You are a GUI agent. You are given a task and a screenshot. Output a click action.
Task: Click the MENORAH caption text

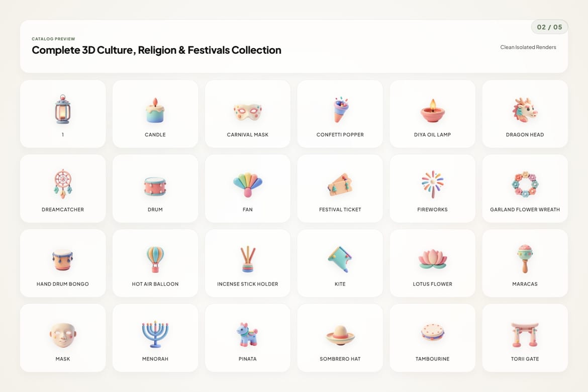(155, 359)
